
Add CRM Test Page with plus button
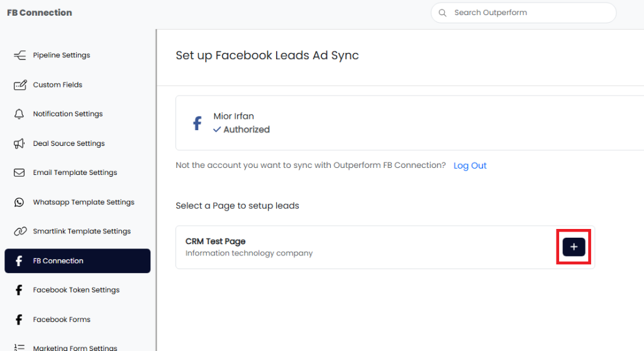click(x=574, y=247)
